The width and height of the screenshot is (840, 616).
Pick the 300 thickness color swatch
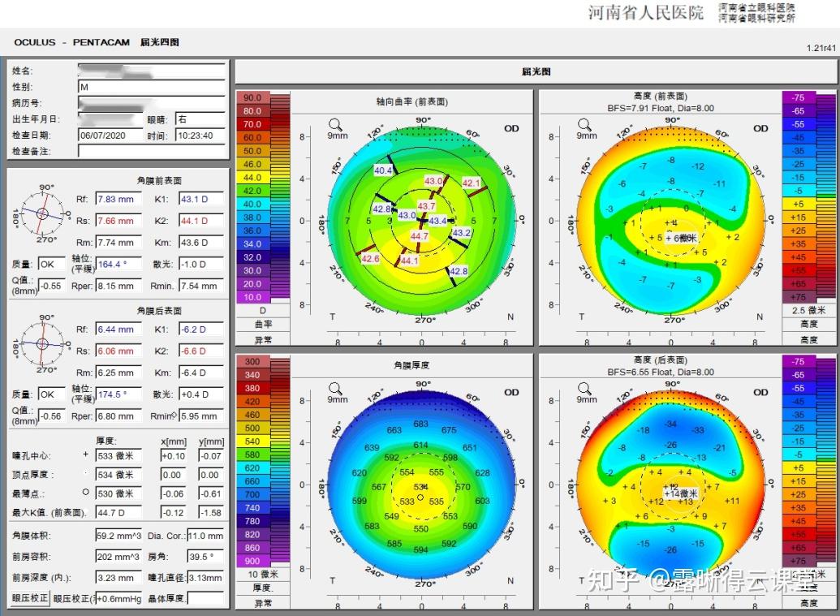(253, 362)
